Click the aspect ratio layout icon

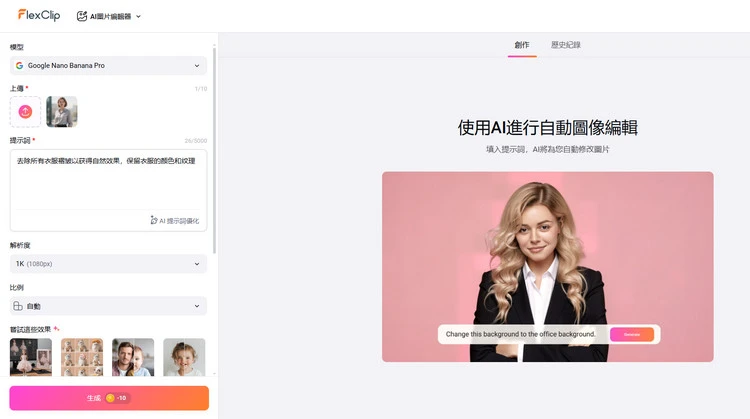click(18, 306)
